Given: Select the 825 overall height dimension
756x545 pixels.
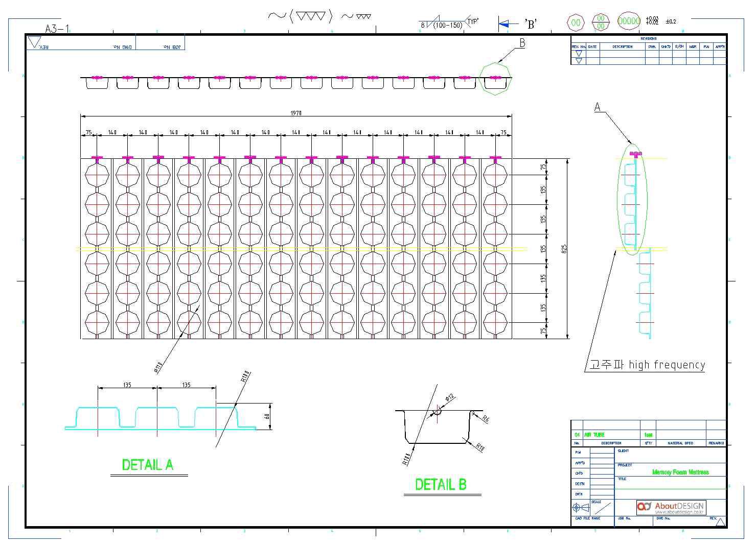Looking at the screenshot, I should point(564,249).
